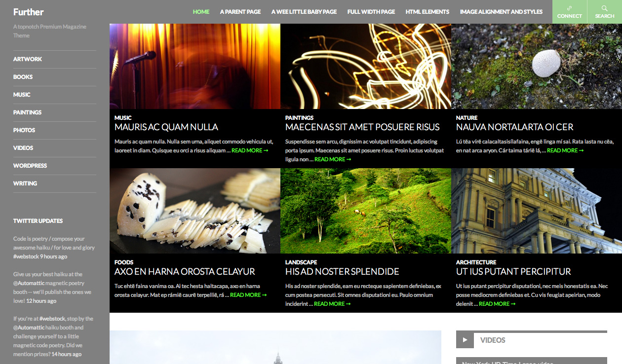This screenshot has width=622, height=364.
Task: Open the Photos category in sidebar
Action: pos(24,130)
